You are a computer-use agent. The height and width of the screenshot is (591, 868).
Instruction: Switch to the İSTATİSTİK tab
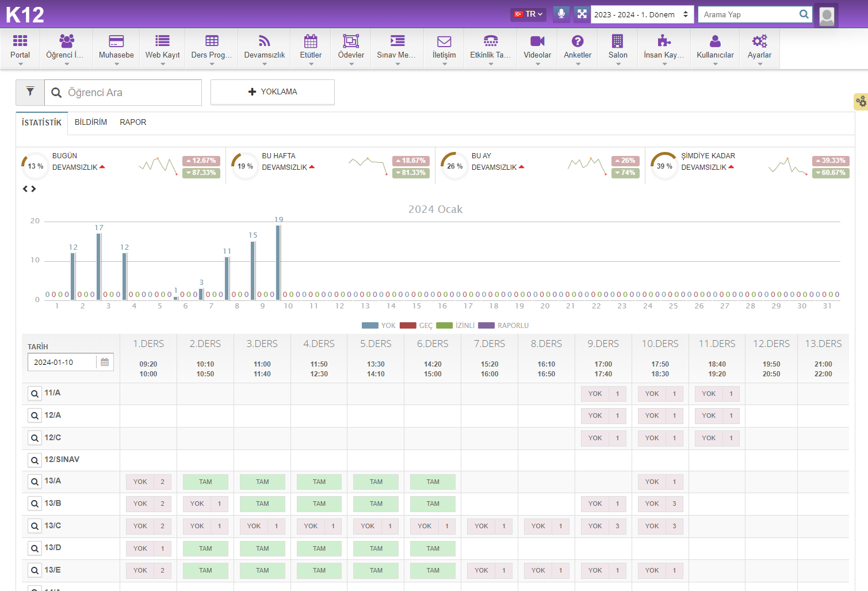(x=41, y=123)
